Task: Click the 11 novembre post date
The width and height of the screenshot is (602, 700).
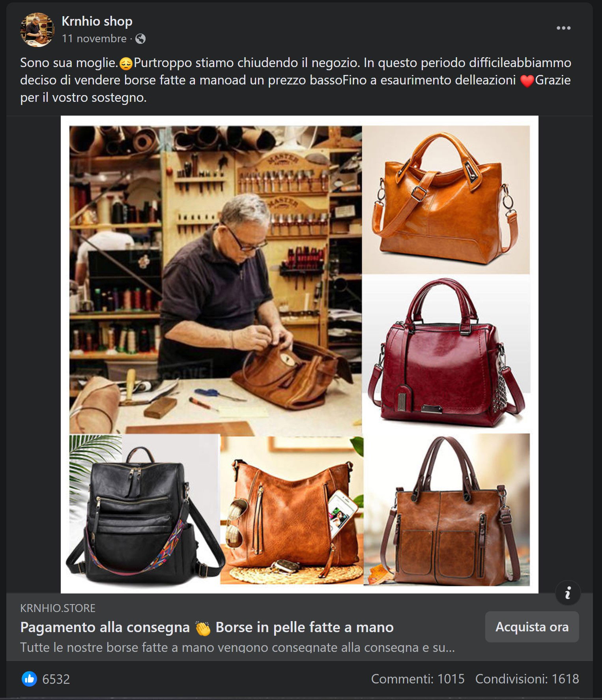Action: (94, 39)
